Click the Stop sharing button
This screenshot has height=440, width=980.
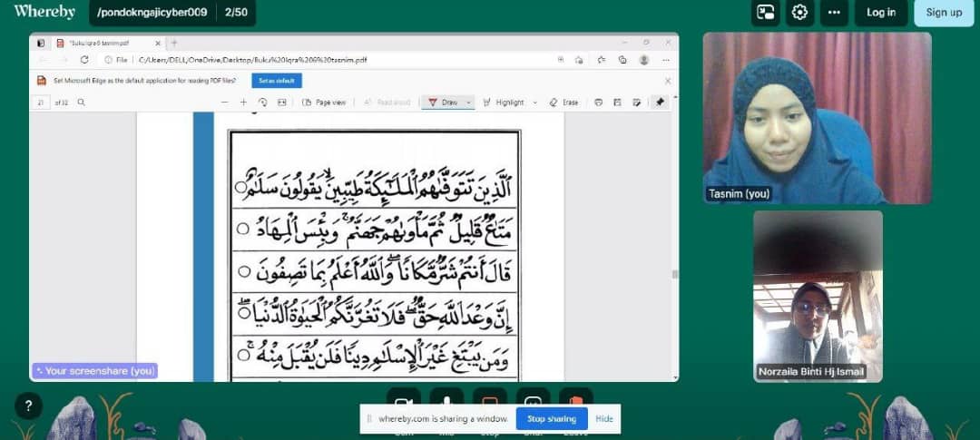click(x=552, y=419)
